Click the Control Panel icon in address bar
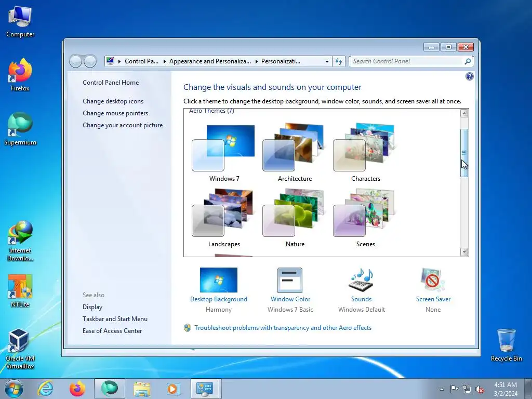Image resolution: width=532 pixels, height=399 pixels. click(110, 61)
